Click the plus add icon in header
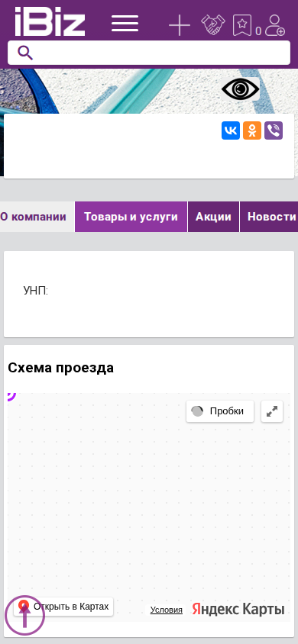 point(180,25)
